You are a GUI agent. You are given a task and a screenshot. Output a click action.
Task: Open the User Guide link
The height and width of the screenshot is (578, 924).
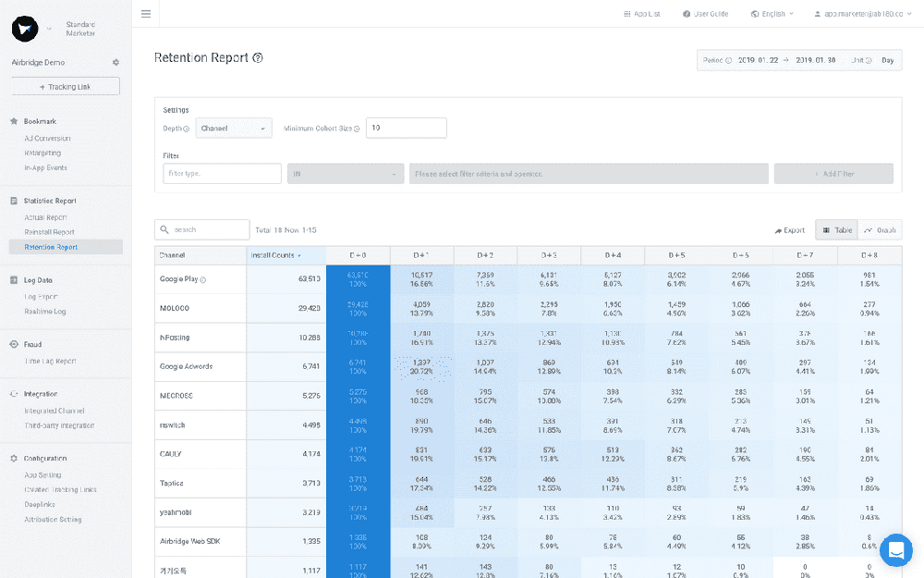(x=705, y=14)
